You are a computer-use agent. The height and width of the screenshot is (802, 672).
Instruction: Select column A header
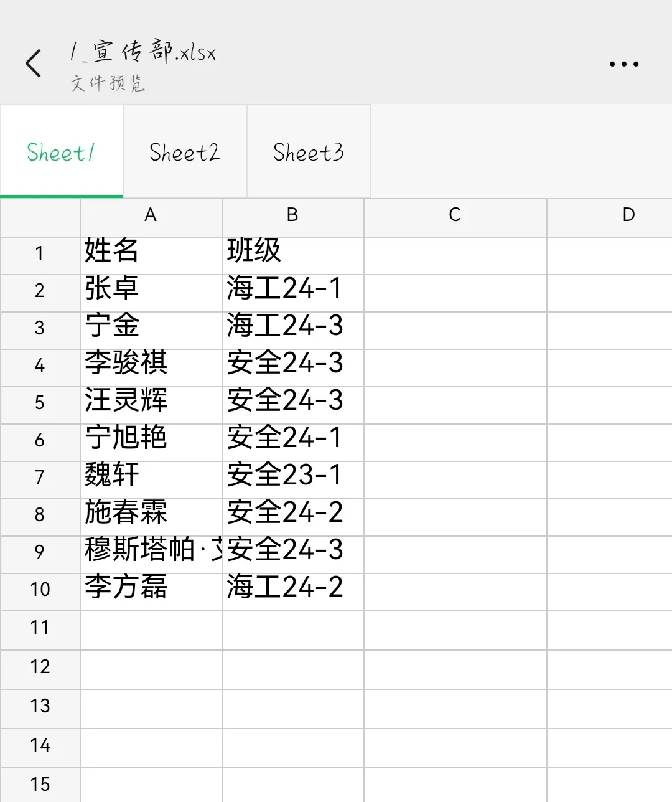coord(150,217)
